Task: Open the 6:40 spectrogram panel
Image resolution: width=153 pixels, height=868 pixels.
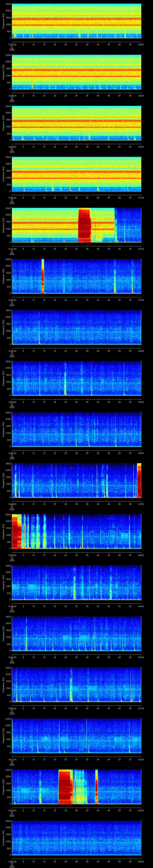Action: pos(76,174)
